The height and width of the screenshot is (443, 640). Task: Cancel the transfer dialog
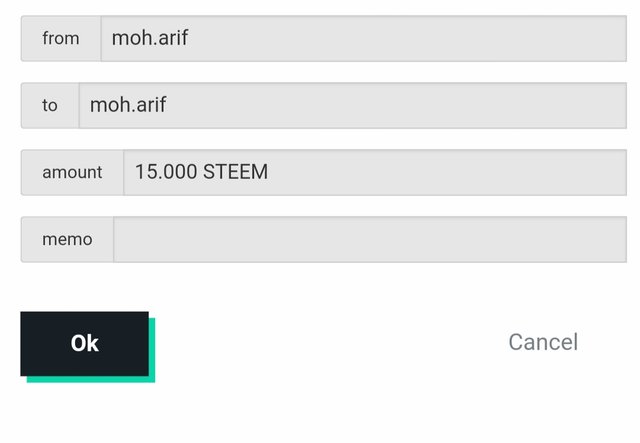tap(542, 342)
